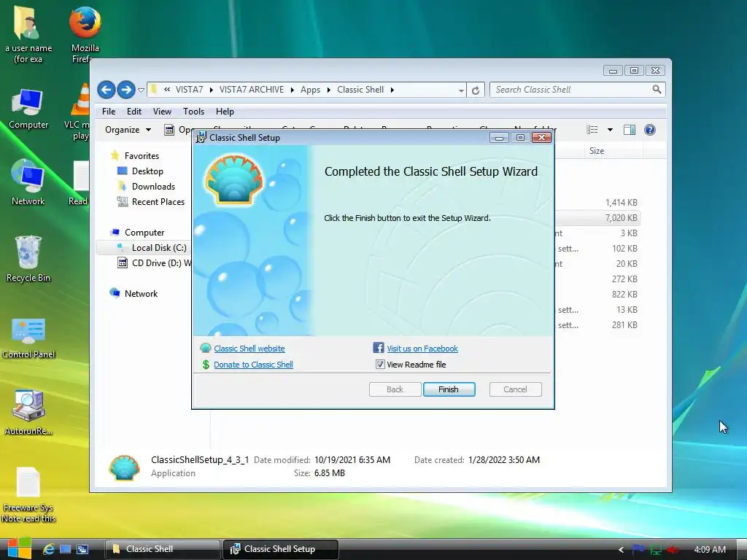
Task: Uncheck the View Readme file checkbox
Action: [x=380, y=365]
